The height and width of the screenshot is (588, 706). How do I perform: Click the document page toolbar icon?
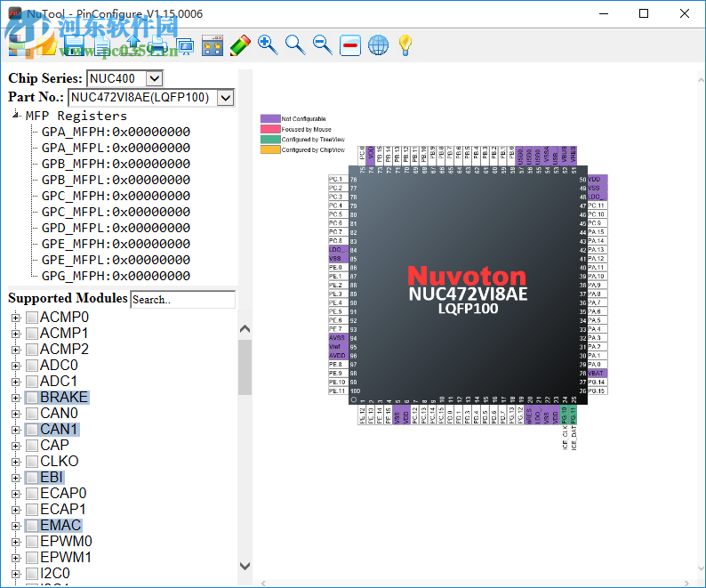tap(102, 45)
